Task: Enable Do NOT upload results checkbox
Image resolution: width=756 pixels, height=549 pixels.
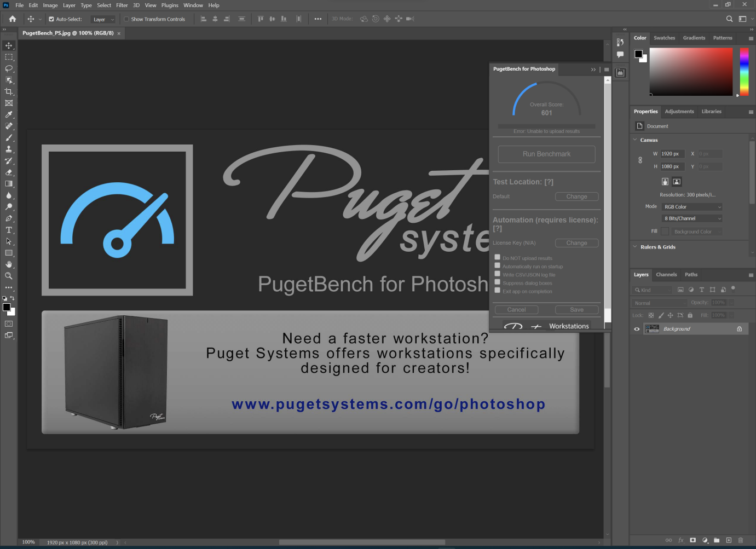Action: click(497, 257)
